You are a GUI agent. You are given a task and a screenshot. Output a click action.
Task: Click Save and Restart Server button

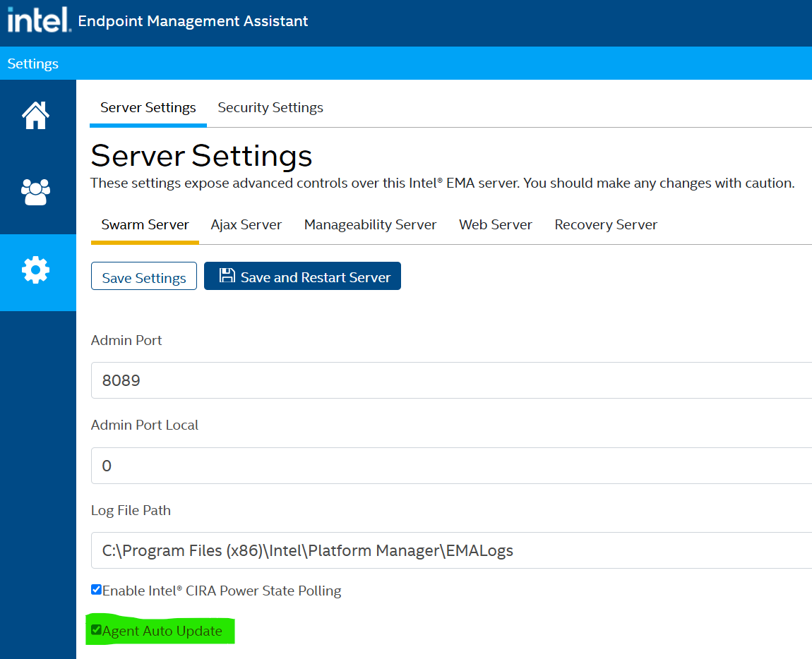[302, 276]
